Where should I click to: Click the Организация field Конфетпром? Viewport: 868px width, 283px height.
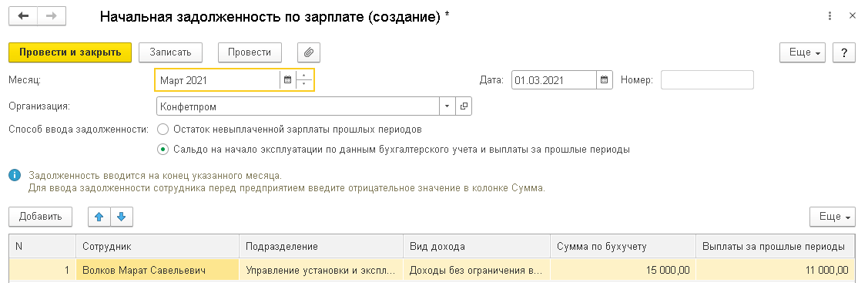[298, 106]
